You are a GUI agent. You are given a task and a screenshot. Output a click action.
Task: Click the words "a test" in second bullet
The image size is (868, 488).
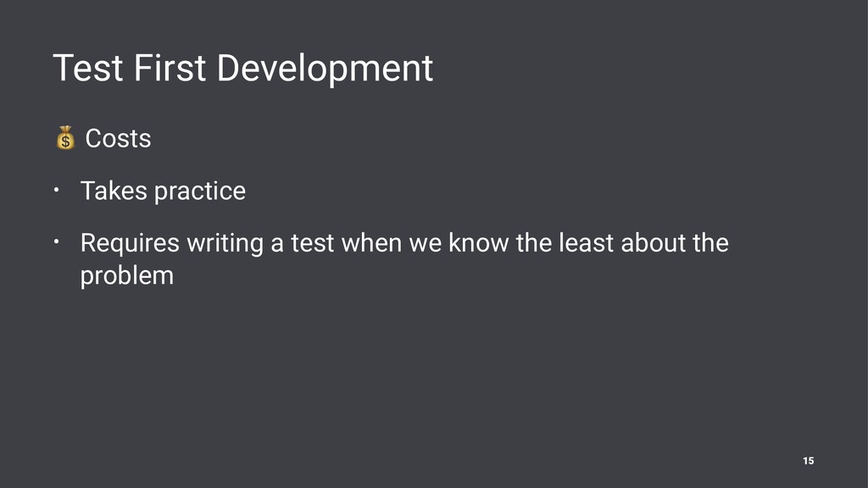click(x=303, y=243)
